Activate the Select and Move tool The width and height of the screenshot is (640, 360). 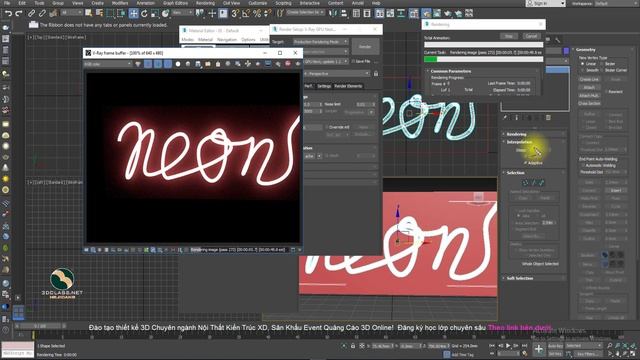(133, 13)
